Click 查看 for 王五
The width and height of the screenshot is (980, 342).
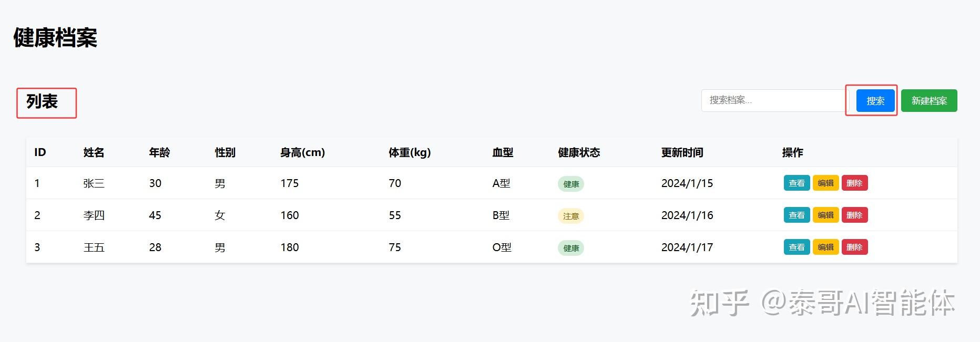tap(797, 247)
